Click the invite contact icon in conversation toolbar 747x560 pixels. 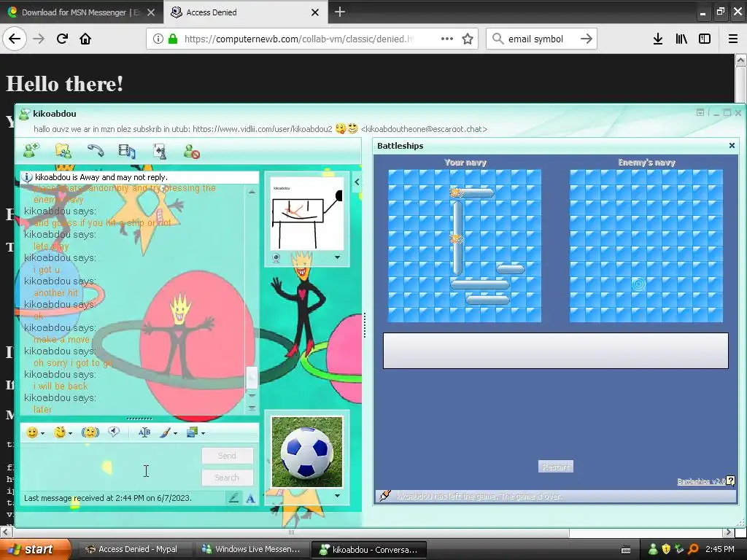[31, 150]
